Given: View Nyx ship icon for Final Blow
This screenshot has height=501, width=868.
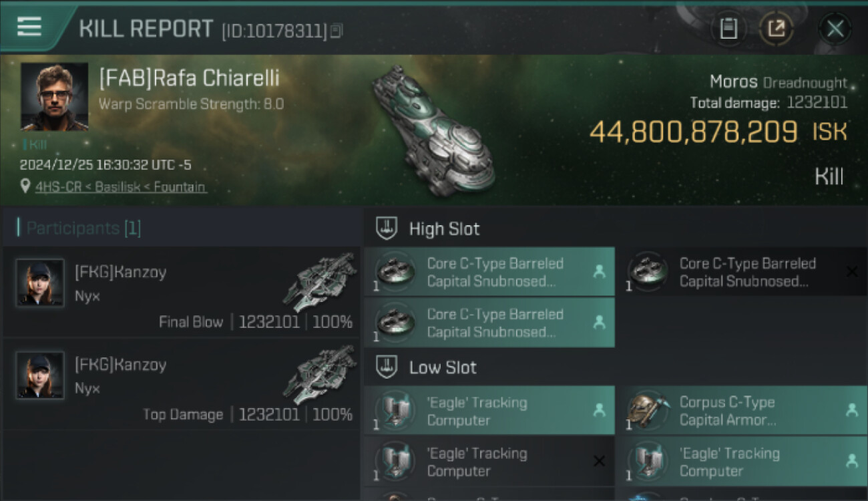Looking at the screenshot, I should (320, 281).
